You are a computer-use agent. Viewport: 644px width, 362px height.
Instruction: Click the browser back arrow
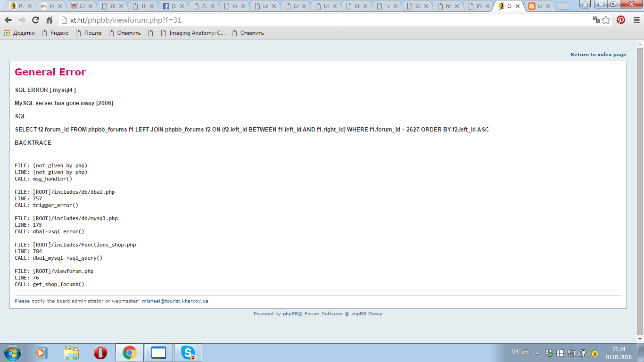pyautogui.click(x=8, y=20)
